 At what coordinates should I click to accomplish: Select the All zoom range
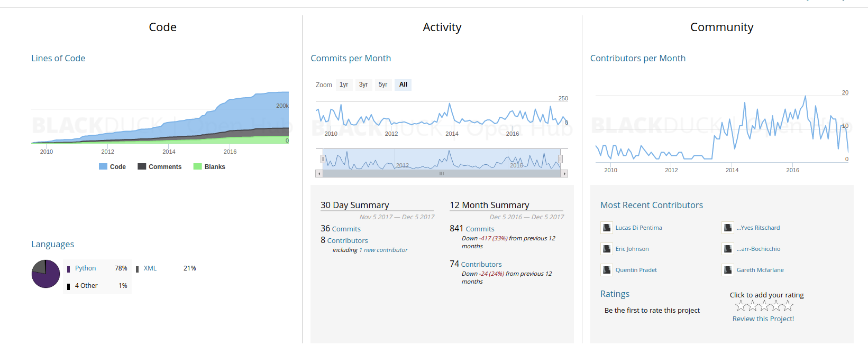click(x=403, y=85)
